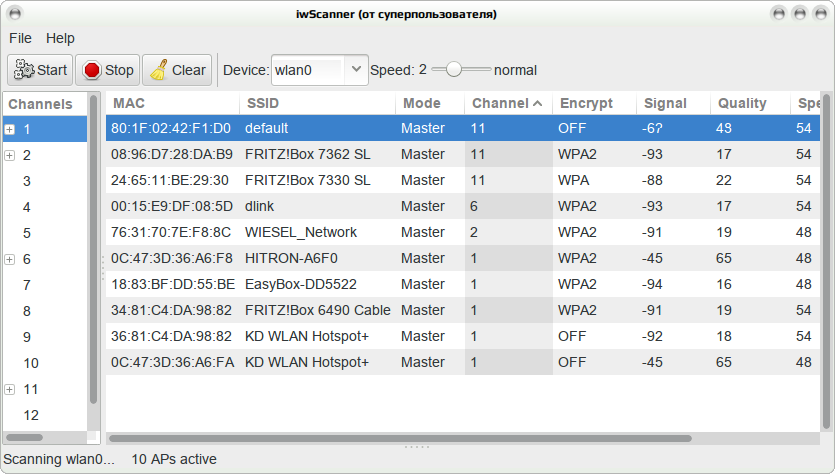
Task: Click the 'Scanning wlan0...' status text
Action: click(x=59, y=459)
